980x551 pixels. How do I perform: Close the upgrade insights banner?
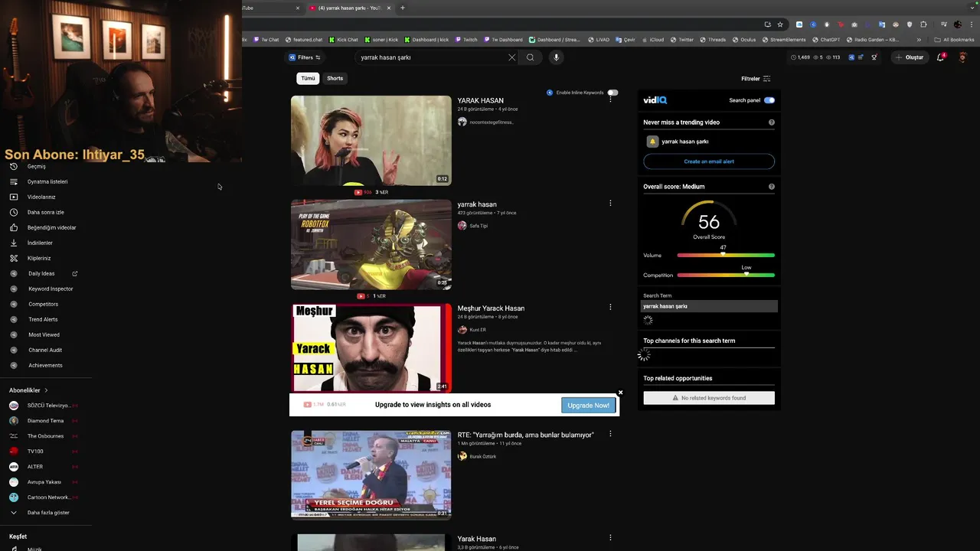pos(620,393)
